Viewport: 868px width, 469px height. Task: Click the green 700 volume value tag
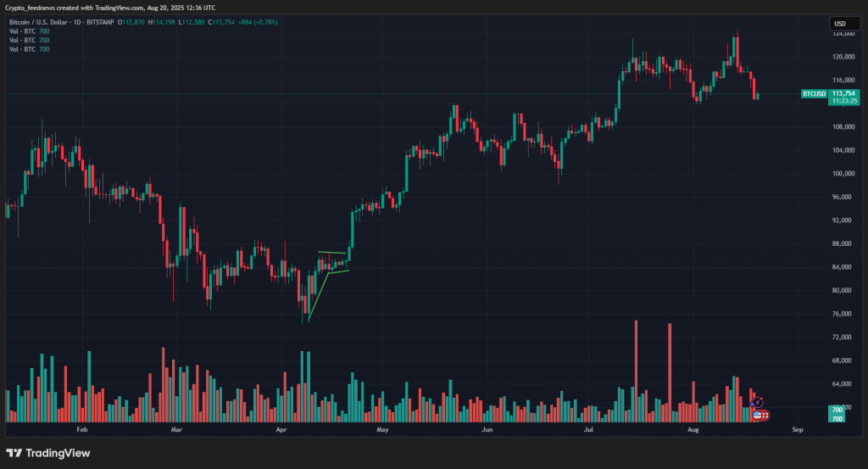[x=837, y=410]
